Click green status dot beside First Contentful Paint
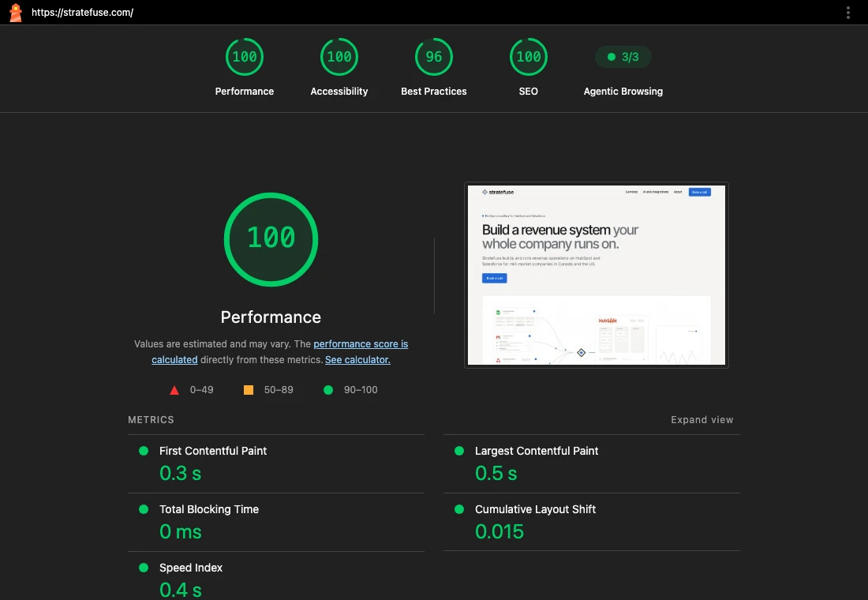Screen dimensions: 868x600 144,451
